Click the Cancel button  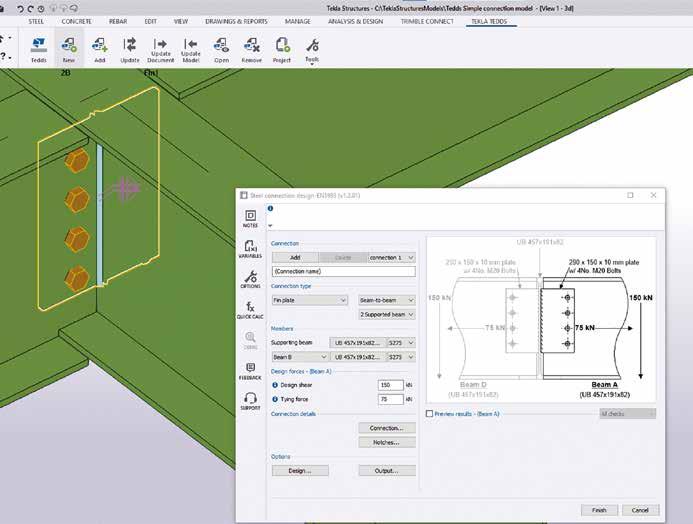point(640,510)
